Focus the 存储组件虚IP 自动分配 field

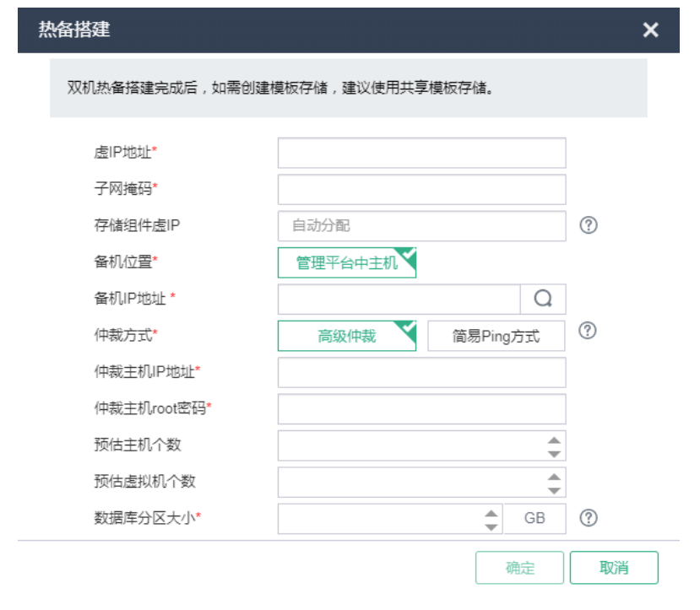coord(422,226)
